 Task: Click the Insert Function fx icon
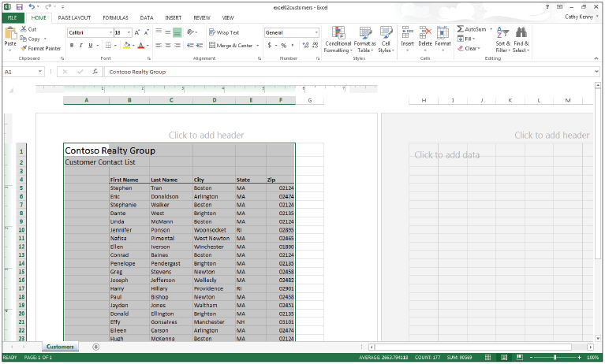coord(95,72)
